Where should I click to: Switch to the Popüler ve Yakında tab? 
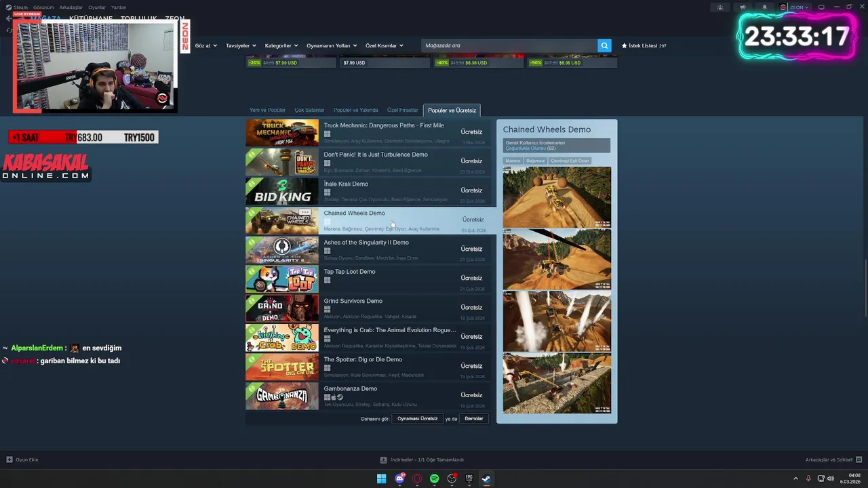(355, 110)
